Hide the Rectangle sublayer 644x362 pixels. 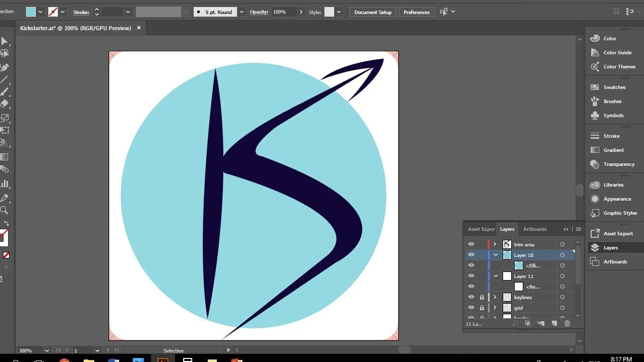coord(471,287)
